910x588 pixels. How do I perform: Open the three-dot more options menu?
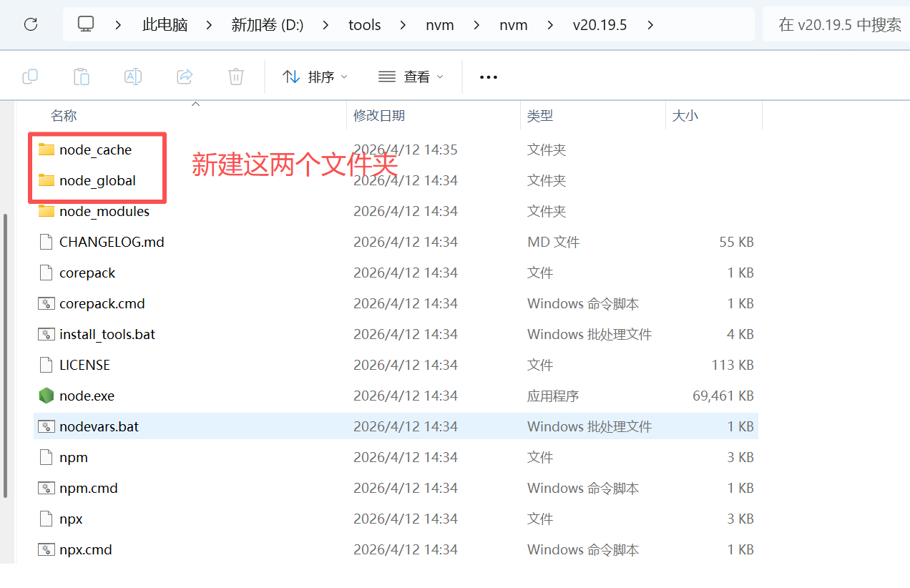click(x=489, y=77)
